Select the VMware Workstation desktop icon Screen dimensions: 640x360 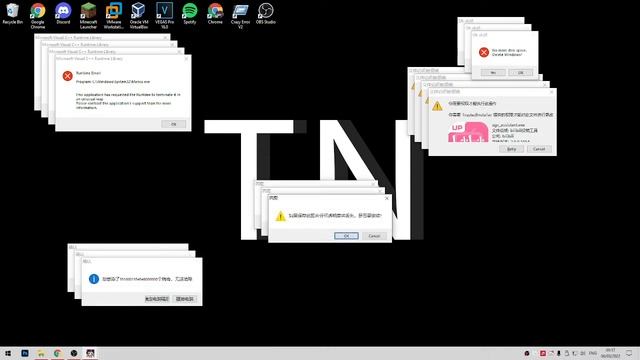(x=113, y=16)
